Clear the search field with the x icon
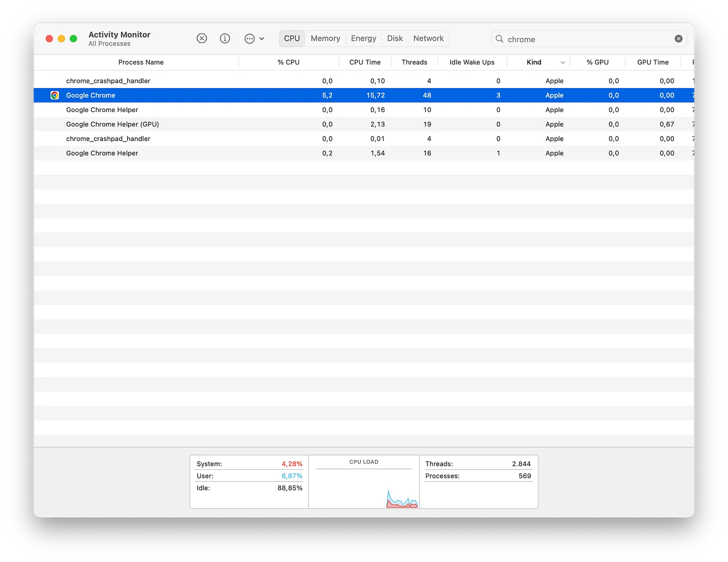The width and height of the screenshot is (728, 562). tap(678, 39)
